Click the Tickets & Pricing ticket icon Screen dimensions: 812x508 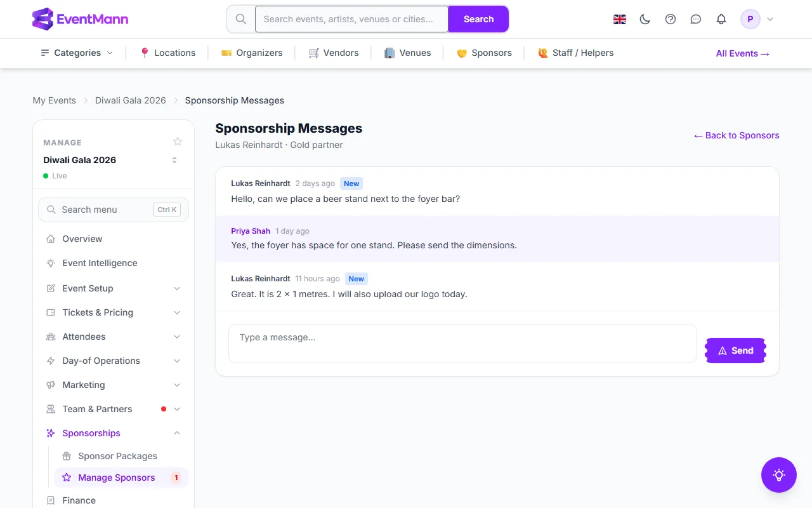click(51, 312)
